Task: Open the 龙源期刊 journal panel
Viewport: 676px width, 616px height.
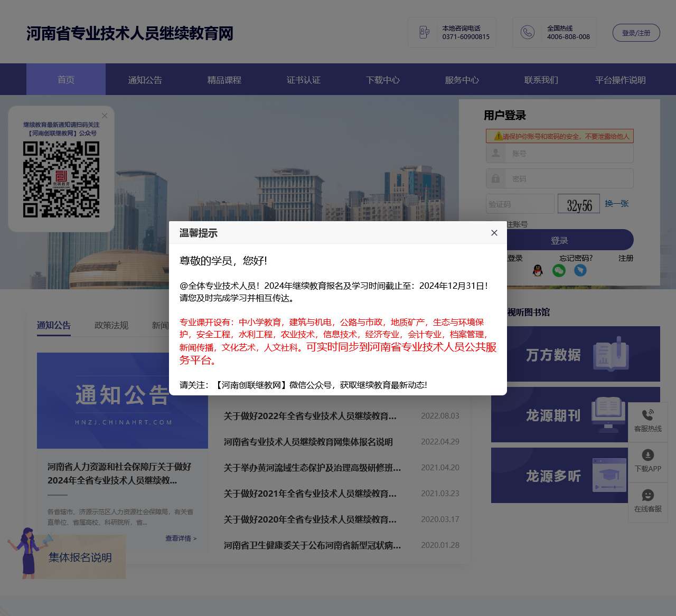Action: 576,416
